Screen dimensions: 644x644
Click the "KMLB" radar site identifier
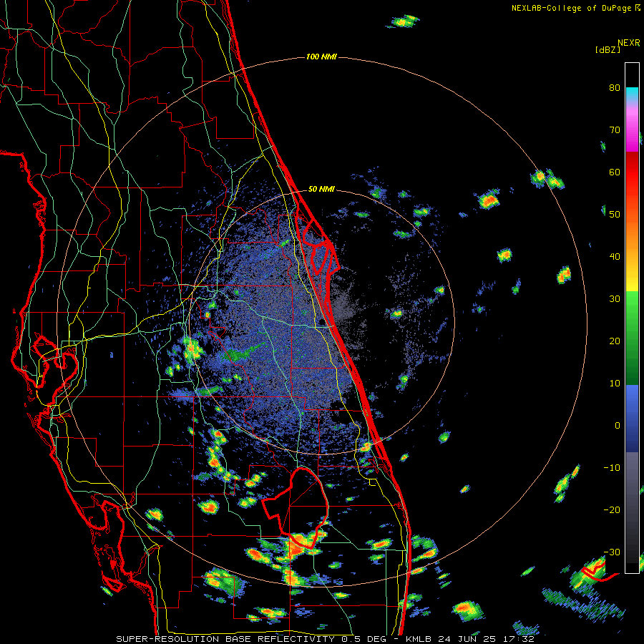coord(420,639)
